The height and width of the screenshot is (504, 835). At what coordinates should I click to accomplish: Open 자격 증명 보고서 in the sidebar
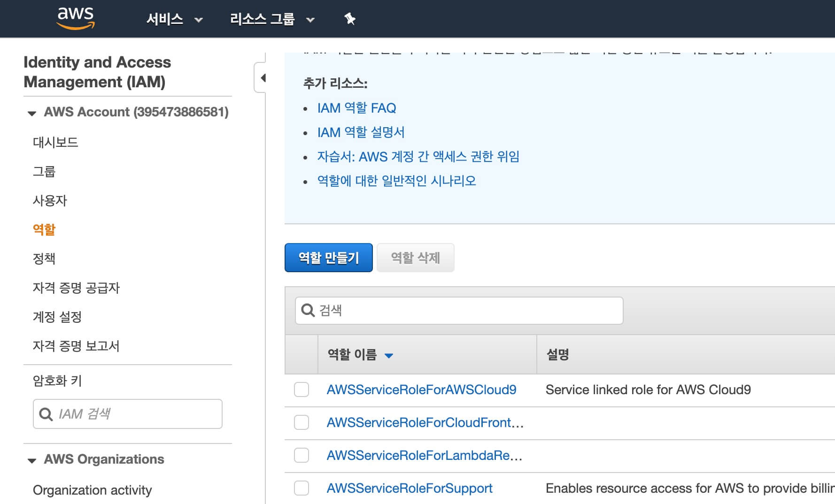click(x=76, y=346)
